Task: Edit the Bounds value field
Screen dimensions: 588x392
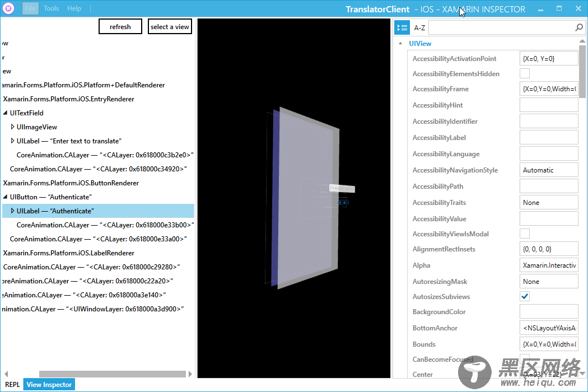Action: [549, 344]
